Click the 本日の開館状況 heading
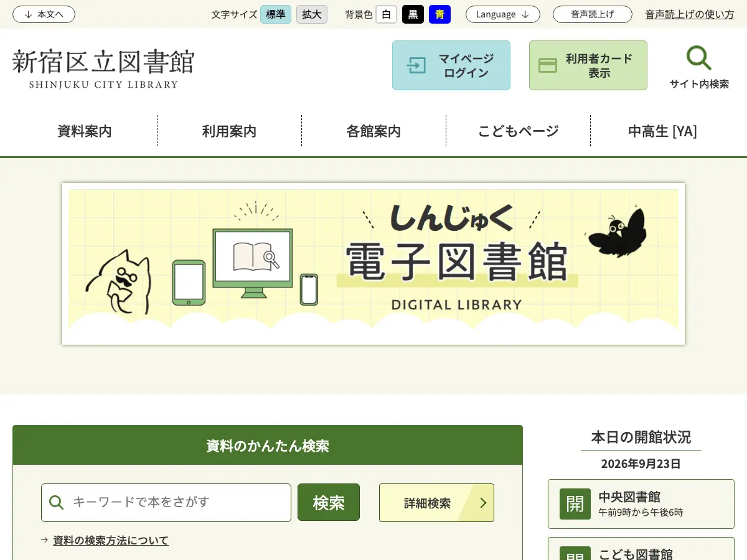Image resolution: width=747 pixels, height=560 pixels. tap(641, 437)
